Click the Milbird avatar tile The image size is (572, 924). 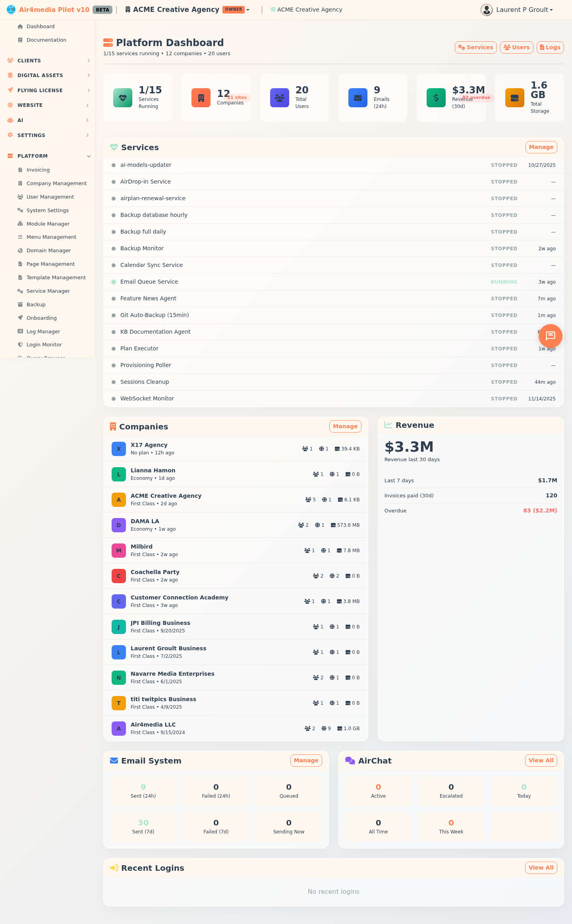pos(119,551)
